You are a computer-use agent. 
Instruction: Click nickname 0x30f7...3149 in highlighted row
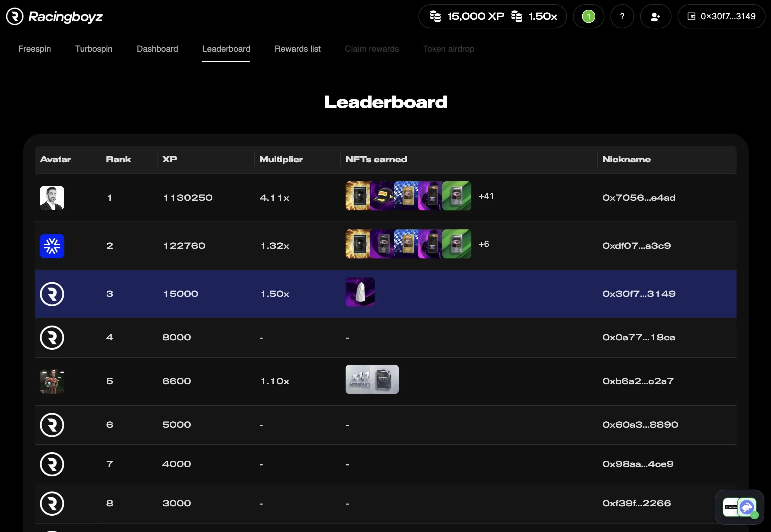tap(639, 294)
